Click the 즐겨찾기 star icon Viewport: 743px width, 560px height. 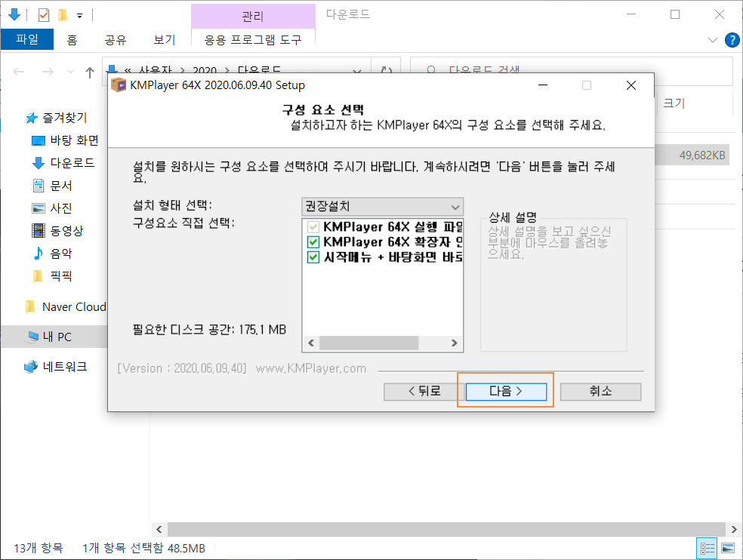click(x=31, y=118)
